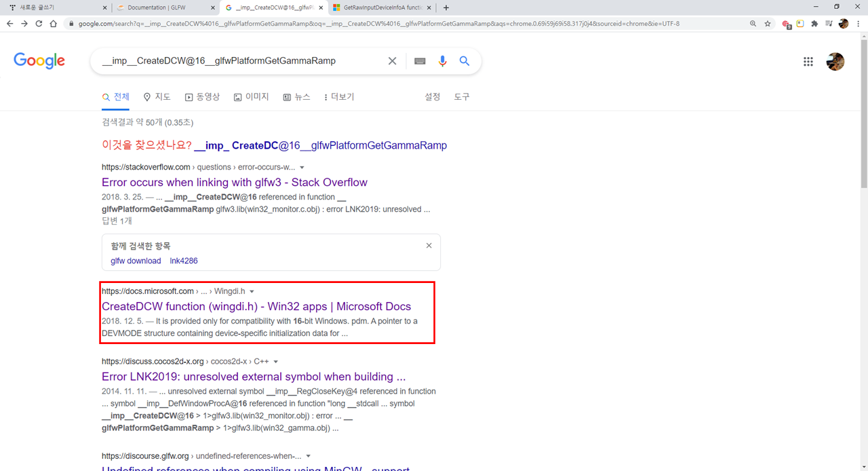Go to the Google logo homepage
The image size is (868, 471).
pyautogui.click(x=39, y=61)
